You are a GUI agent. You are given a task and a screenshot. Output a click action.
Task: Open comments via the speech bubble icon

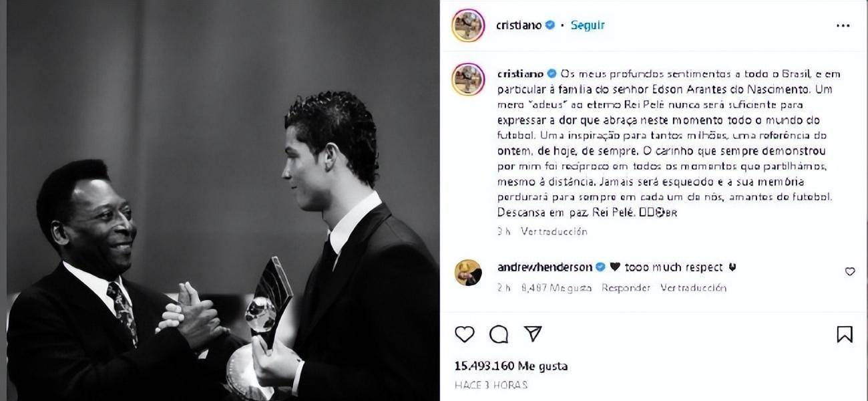[498, 333]
